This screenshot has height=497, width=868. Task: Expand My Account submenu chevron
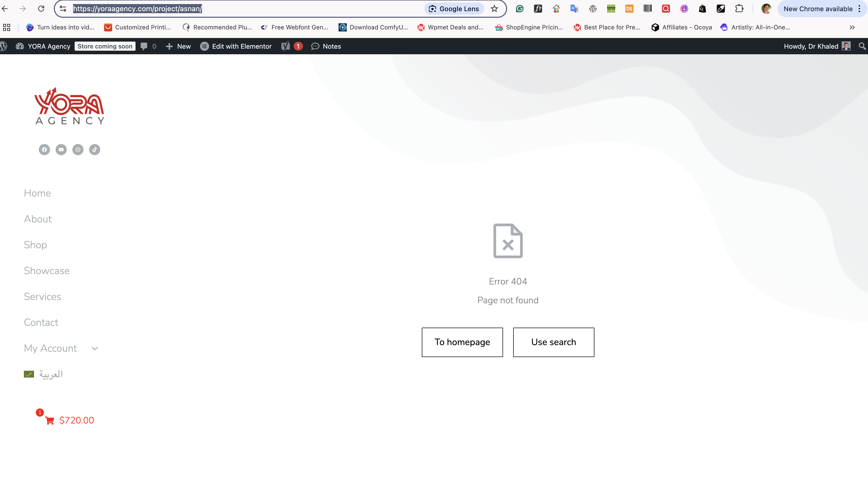coord(95,348)
